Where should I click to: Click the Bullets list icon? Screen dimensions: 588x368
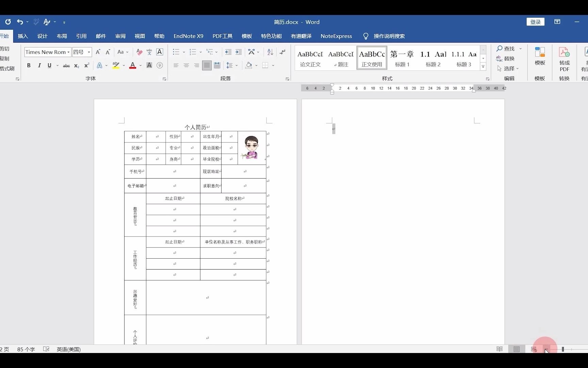click(176, 52)
